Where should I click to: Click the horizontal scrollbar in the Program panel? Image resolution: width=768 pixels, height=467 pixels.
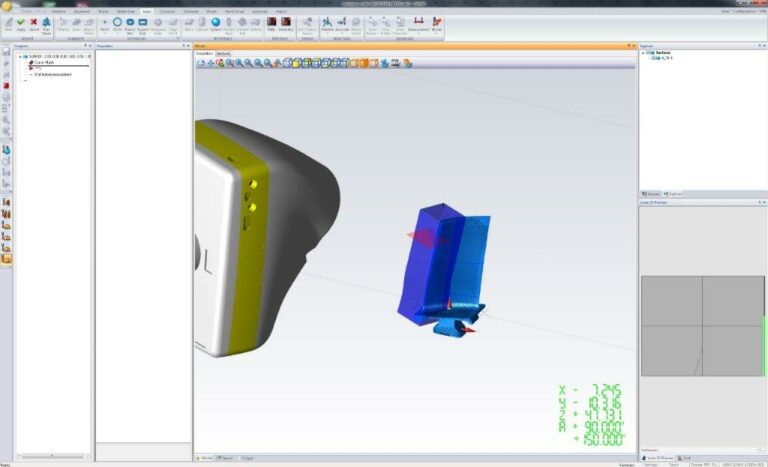52,456
